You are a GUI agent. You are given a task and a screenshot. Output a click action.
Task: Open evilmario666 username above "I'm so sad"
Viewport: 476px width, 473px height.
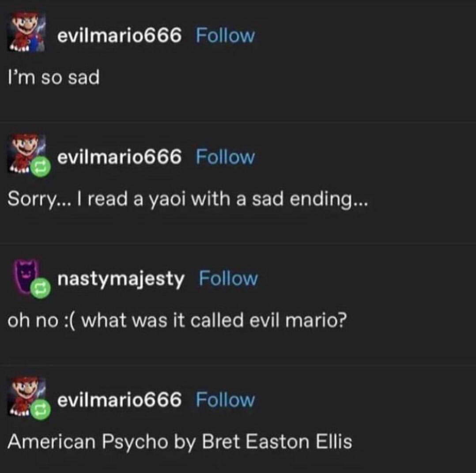click(119, 35)
